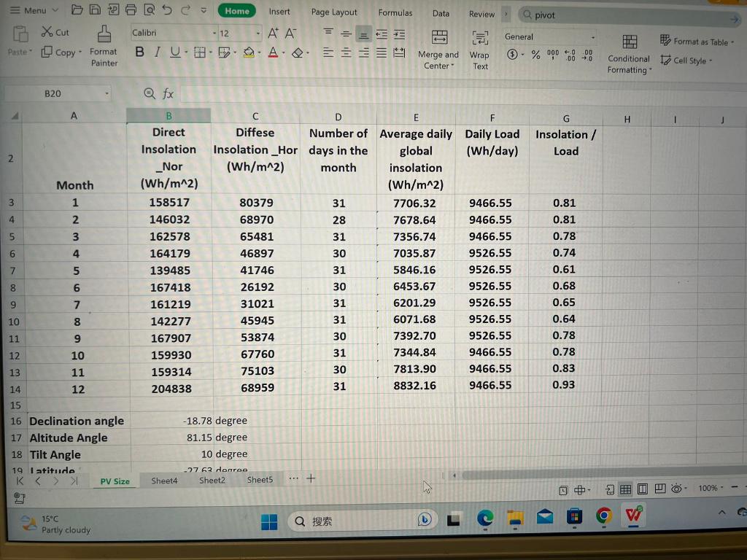Click the Undo arrow
This screenshot has width=747, height=560.
(x=167, y=9)
